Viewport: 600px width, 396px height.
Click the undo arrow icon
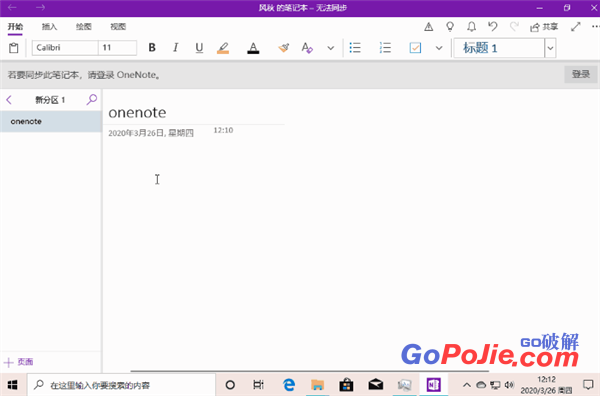(x=492, y=26)
